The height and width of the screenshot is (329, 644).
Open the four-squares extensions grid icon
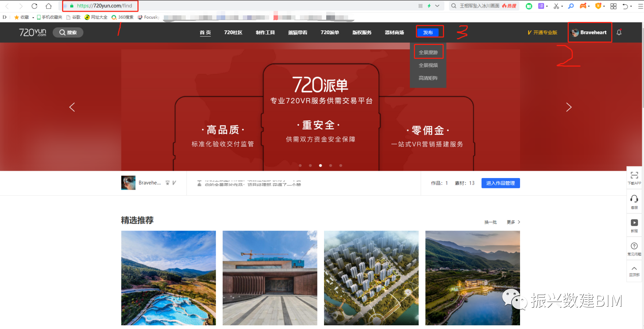click(614, 6)
